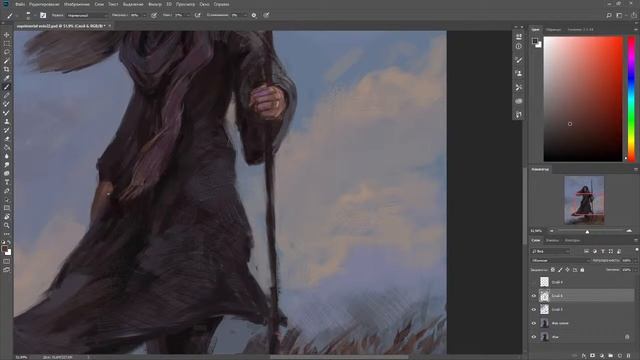Screen dimensions: 640x360
Task: Select the Crop tool
Action: click(x=7, y=69)
